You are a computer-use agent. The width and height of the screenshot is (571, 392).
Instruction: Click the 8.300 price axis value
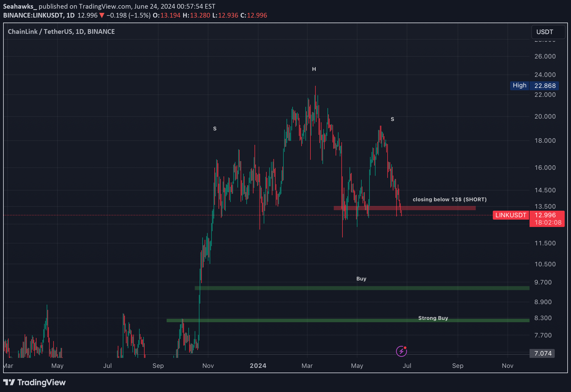543,318
